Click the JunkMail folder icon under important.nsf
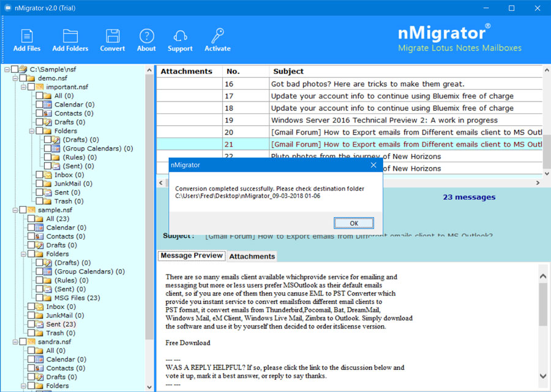The height and width of the screenshot is (392, 551). pos(48,183)
